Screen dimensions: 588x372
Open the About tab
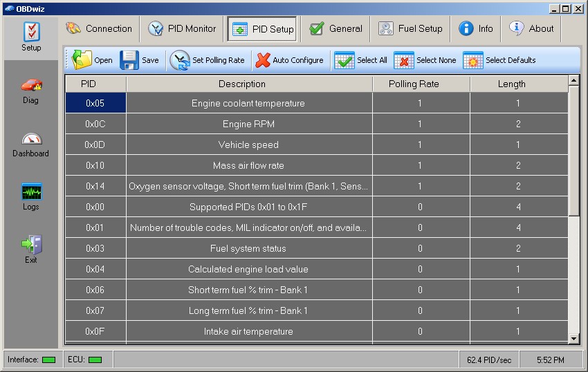coord(531,28)
